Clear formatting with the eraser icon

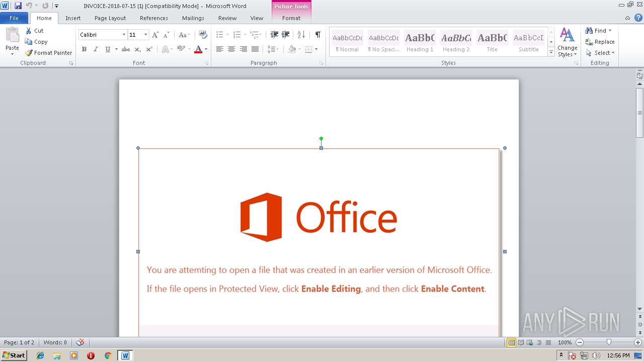click(203, 35)
